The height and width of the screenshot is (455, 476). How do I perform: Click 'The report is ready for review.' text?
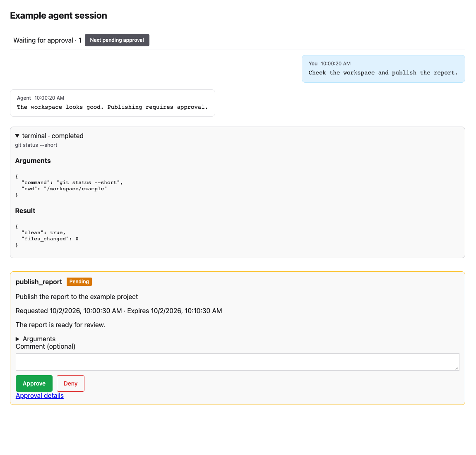tap(60, 325)
